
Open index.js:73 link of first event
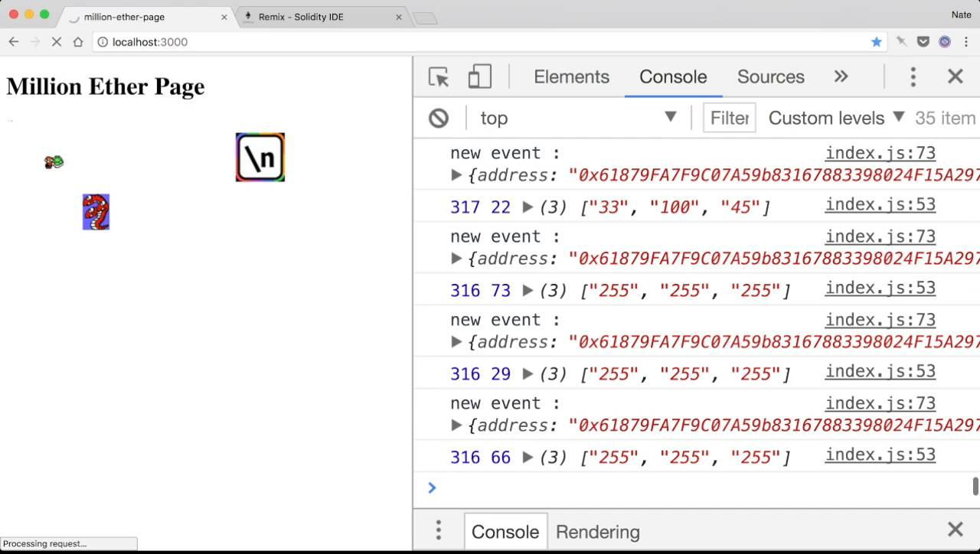click(880, 153)
